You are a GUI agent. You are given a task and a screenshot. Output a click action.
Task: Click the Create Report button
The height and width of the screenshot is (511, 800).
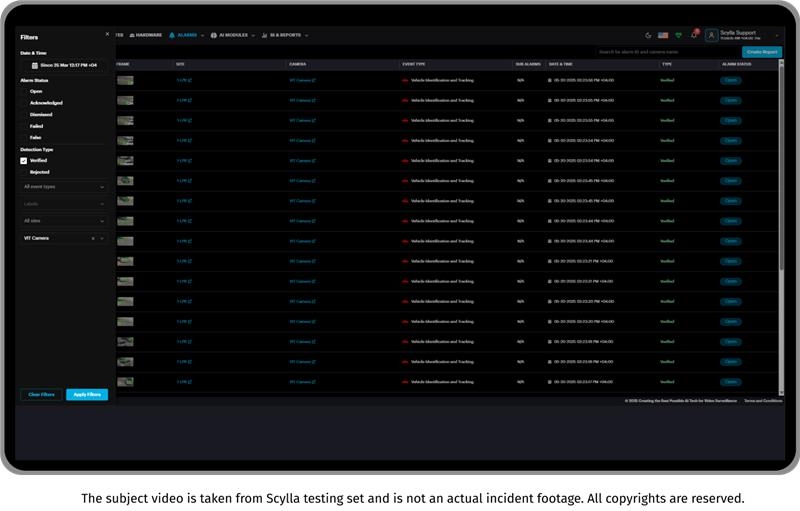pos(762,52)
